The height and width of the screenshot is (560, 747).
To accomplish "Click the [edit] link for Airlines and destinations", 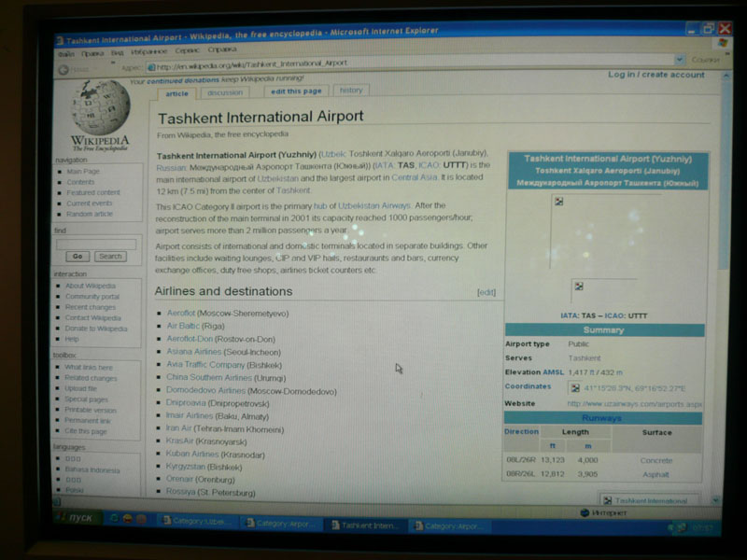I will [486, 292].
